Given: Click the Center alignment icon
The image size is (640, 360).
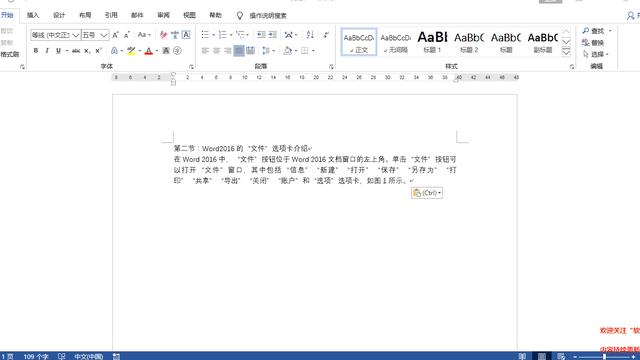Looking at the screenshot, I should (x=216, y=51).
